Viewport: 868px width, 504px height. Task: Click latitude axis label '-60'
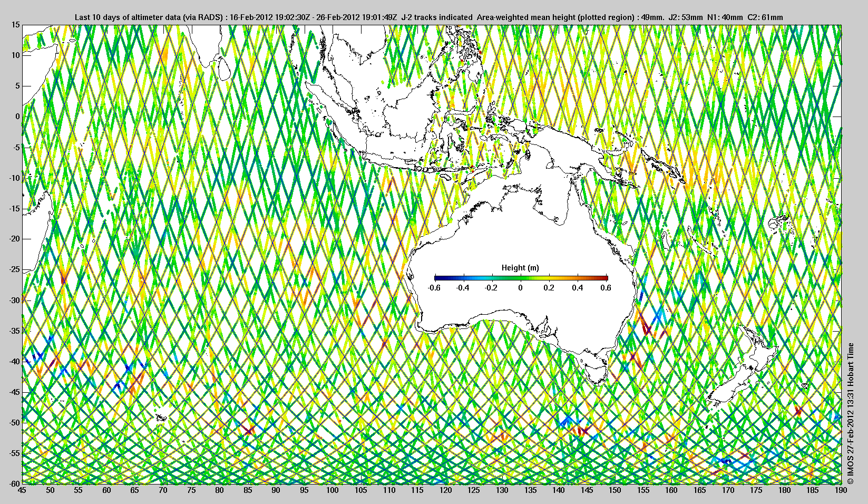pos(14,483)
